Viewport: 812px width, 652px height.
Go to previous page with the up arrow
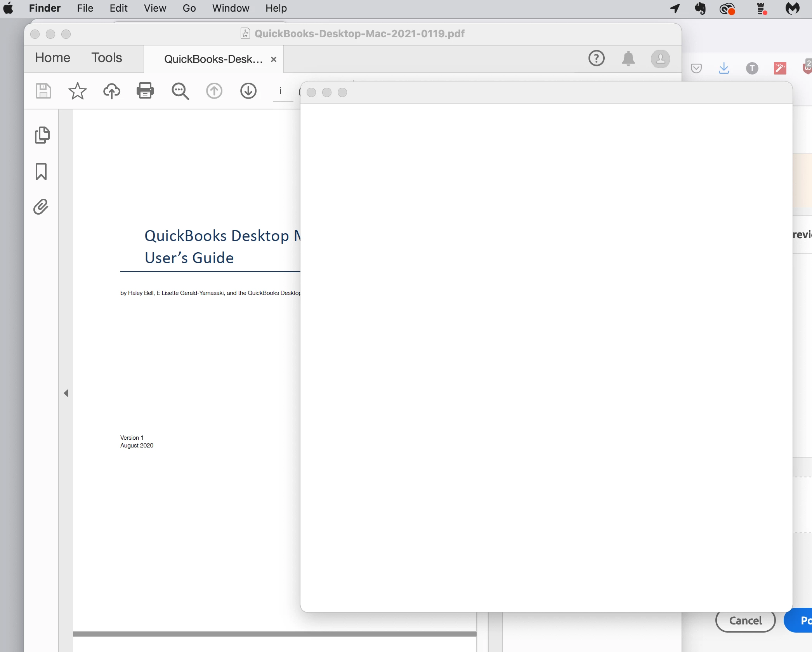pos(214,91)
